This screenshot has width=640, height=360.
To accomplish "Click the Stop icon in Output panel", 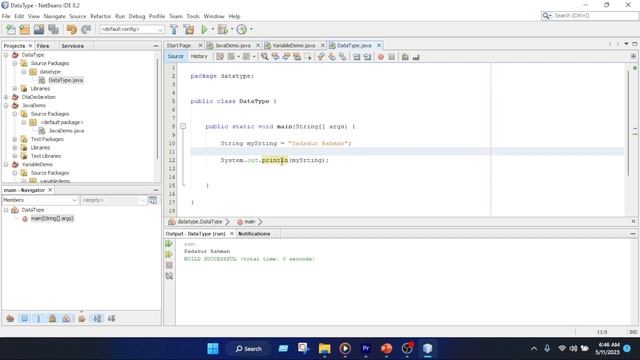I will 169,265.
